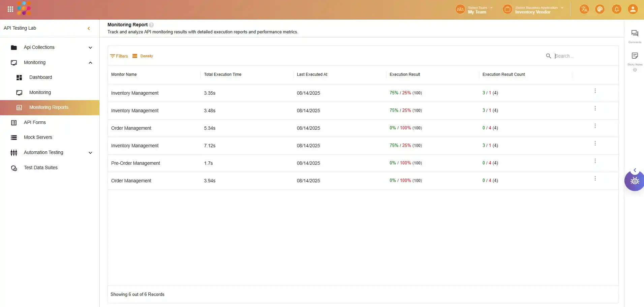Image resolution: width=644 pixels, height=307 pixels.
Task: Open row menu for Pre-Order Management
Action: point(595,161)
